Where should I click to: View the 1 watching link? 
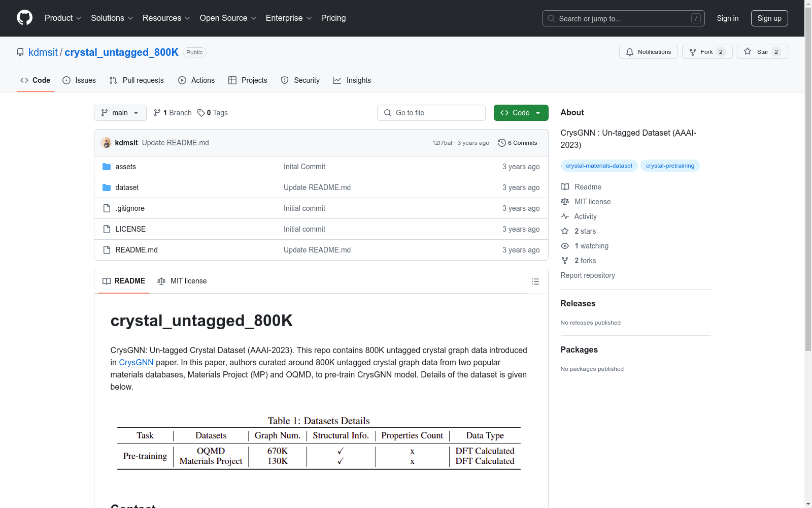pos(585,246)
